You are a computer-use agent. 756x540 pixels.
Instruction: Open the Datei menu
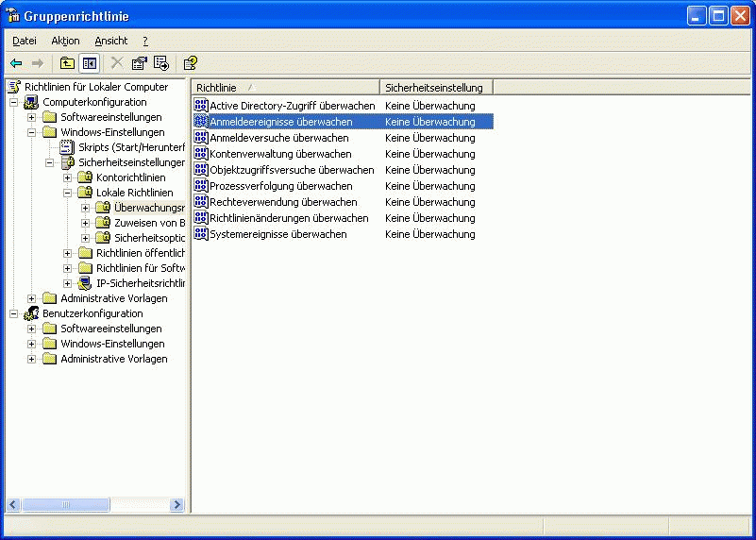[x=25, y=41]
